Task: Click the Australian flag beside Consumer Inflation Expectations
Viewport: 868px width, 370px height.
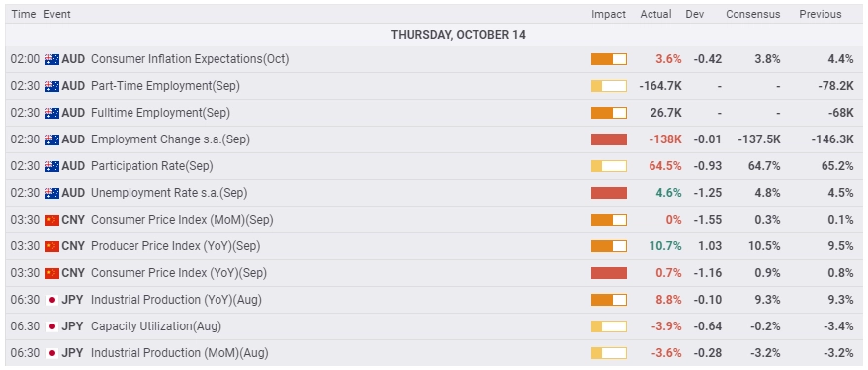Action: [52, 59]
